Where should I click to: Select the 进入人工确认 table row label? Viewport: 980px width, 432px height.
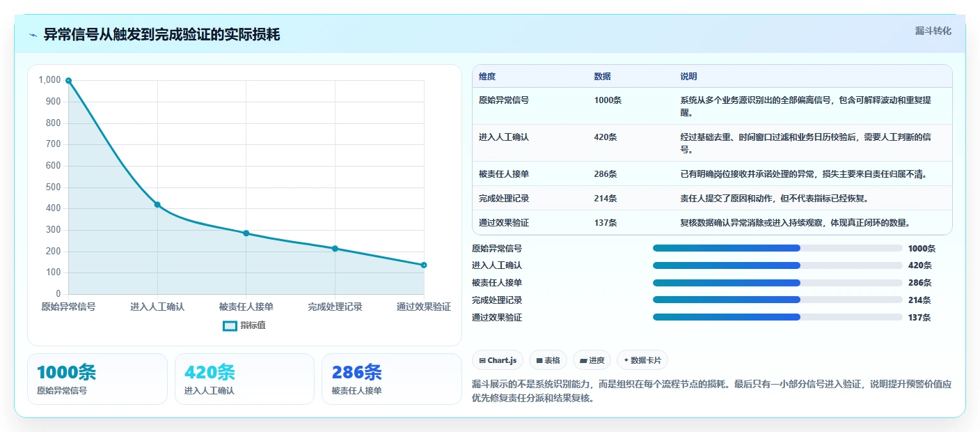[504, 137]
